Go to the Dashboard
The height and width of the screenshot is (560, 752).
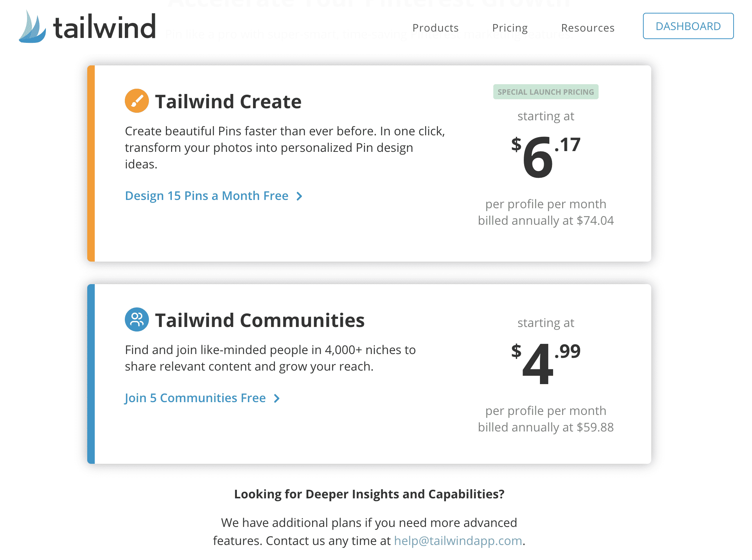(688, 26)
